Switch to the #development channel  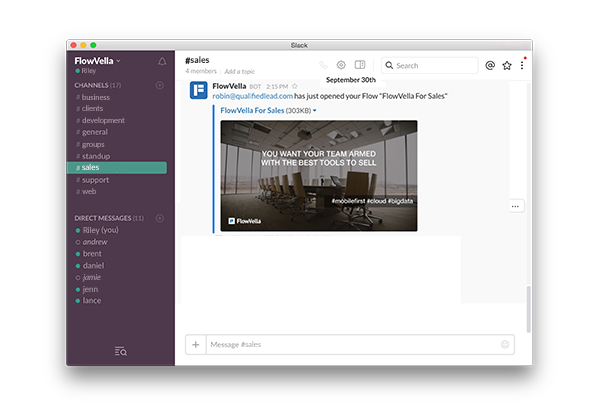103,121
